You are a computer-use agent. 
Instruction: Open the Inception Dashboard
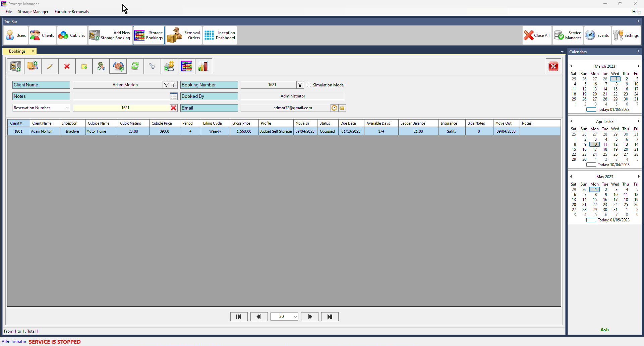point(220,35)
